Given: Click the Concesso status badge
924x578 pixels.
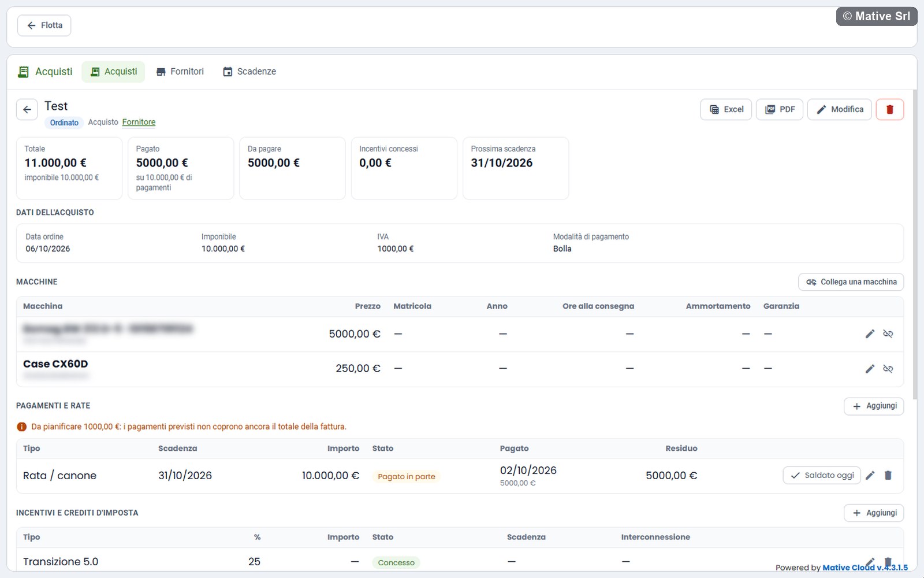Looking at the screenshot, I should [396, 562].
